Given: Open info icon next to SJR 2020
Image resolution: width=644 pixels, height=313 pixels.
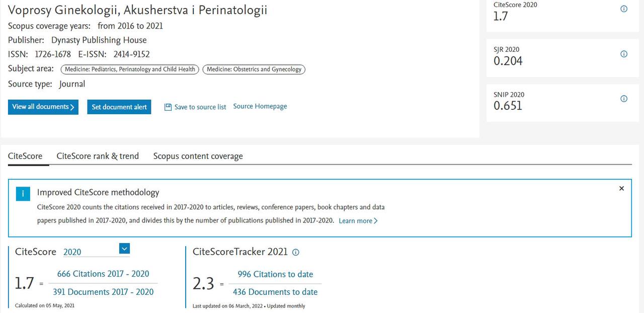Looking at the screenshot, I should point(624,54).
